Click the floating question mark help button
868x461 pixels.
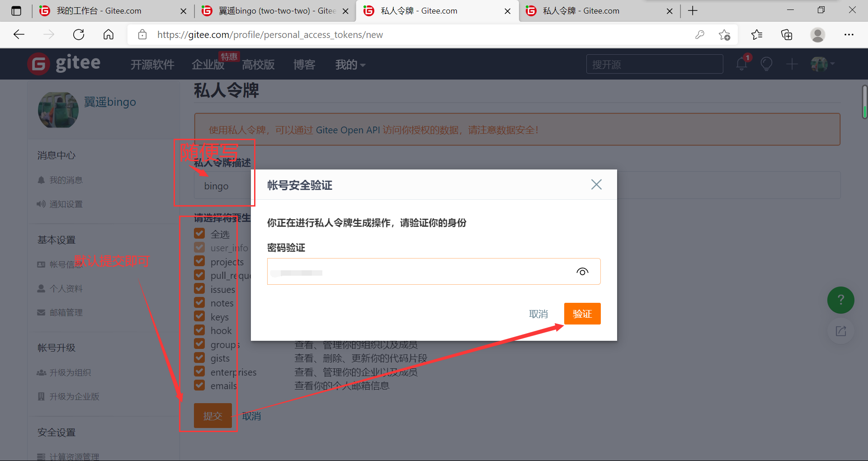coord(840,300)
